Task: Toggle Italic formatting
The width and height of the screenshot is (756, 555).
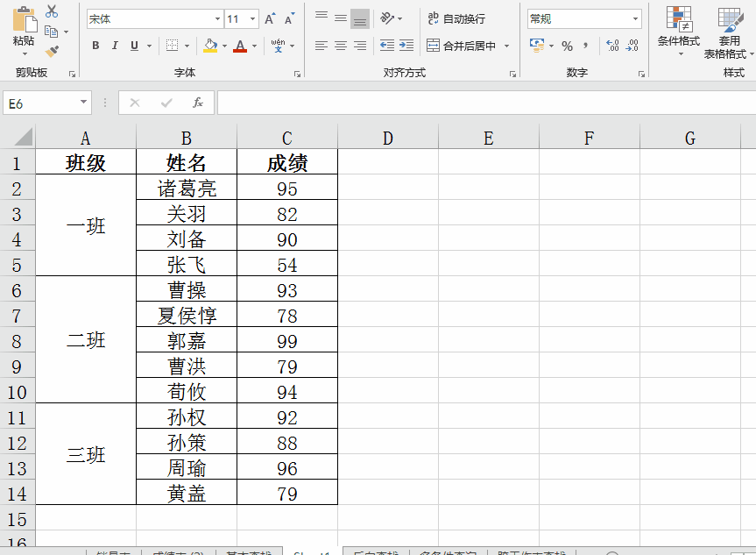Action: (x=115, y=46)
